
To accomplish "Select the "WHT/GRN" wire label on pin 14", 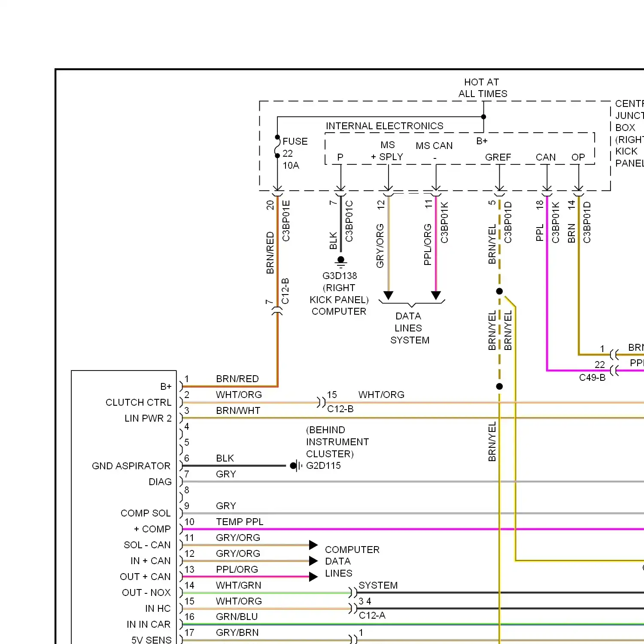I will point(238,585).
